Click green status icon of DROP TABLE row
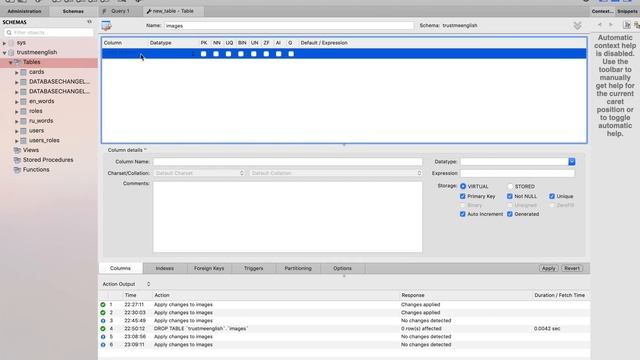Screen dimensions: 640x360 [x=103, y=329]
